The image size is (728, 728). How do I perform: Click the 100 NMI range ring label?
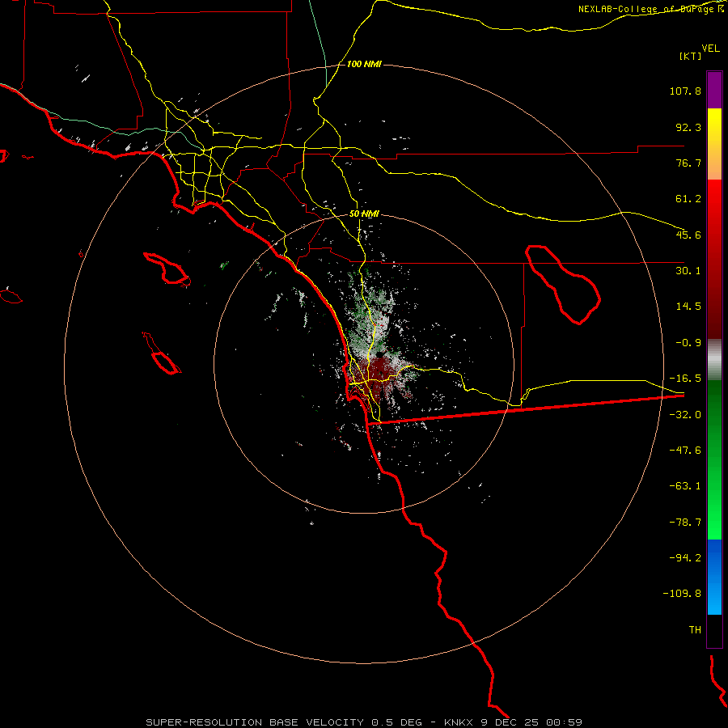(x=364, y=64)
